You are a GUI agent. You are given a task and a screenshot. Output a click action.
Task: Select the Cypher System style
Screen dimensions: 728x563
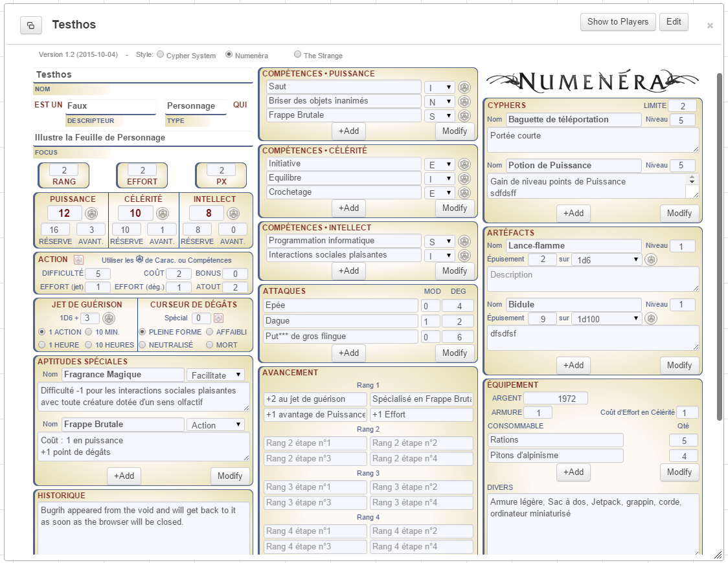pos(160,54)
